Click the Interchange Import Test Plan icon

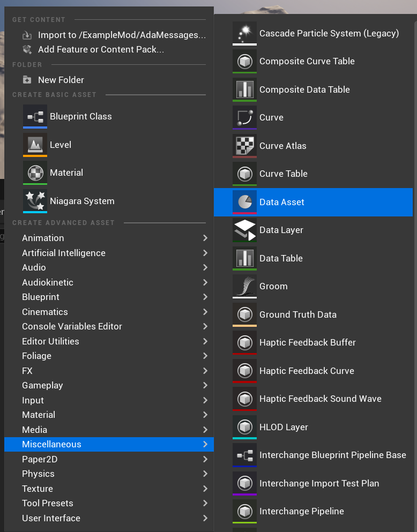point(244,483)
